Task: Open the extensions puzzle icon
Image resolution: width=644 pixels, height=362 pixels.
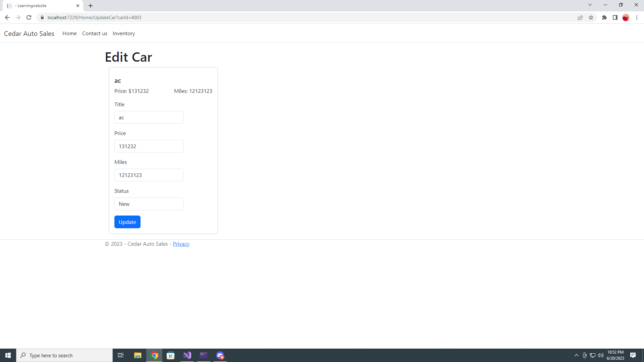Action: click(x=605, y=17)
